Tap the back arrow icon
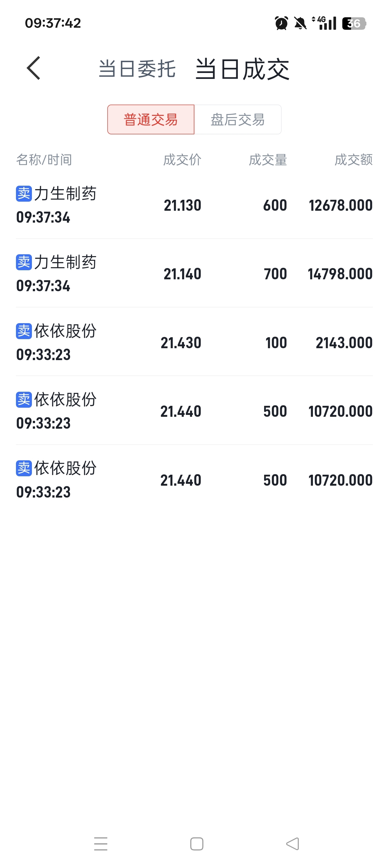 tap(34, 68)
